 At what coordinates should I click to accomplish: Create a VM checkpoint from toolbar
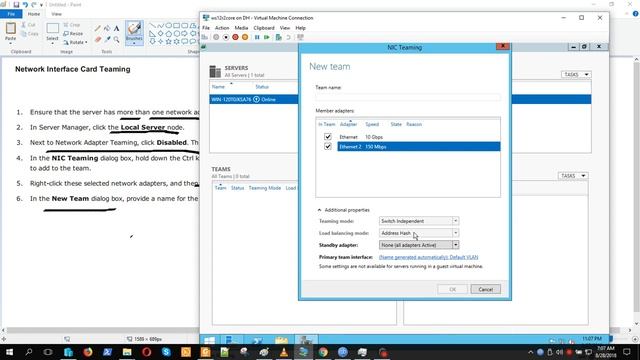coord(278,37)
